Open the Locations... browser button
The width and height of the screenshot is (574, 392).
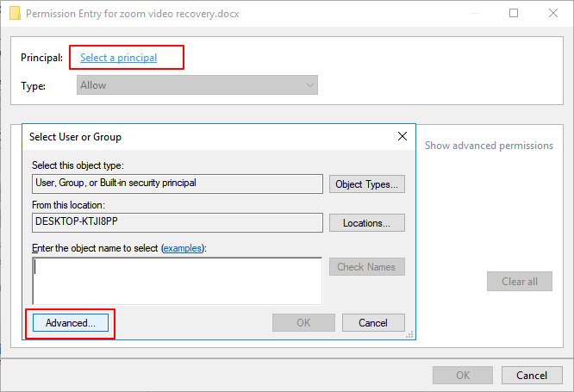pos(366,223)
